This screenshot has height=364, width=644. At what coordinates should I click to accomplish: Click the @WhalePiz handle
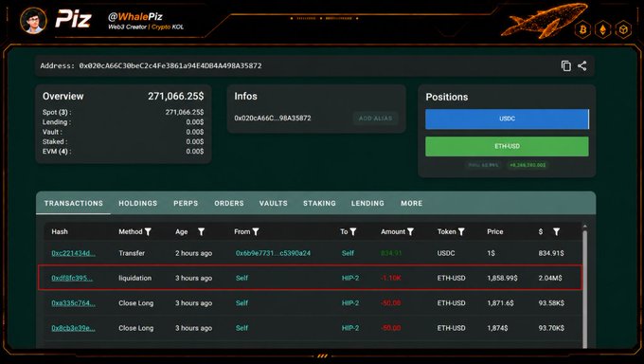135,17
